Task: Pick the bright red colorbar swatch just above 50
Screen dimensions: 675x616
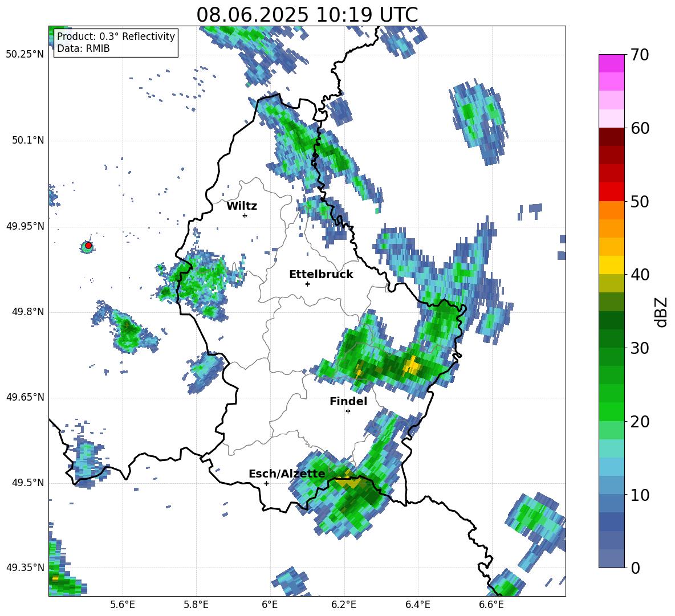Action: [611, 192]
